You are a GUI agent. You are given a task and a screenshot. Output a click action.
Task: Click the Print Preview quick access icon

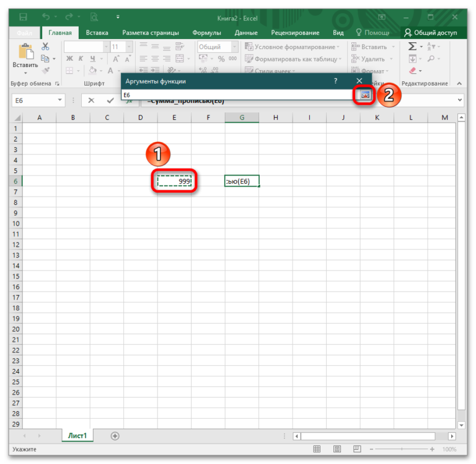click(94, 17)
